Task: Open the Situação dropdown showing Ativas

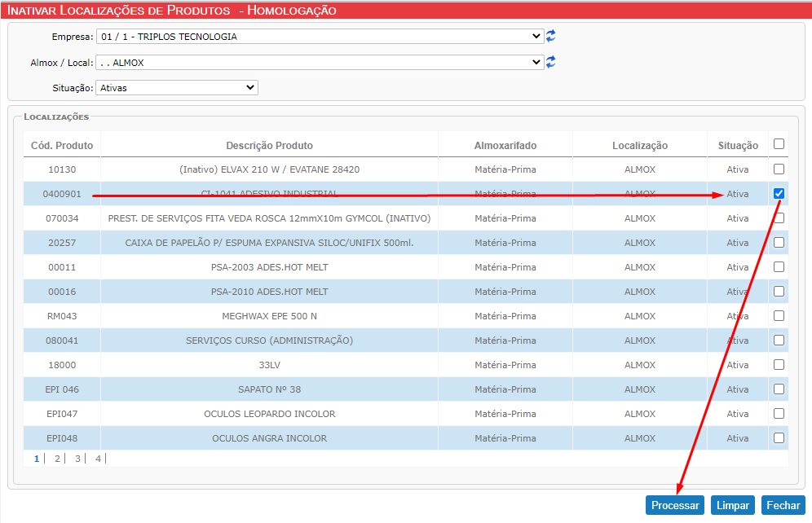Action: click(x=177, y=87)
